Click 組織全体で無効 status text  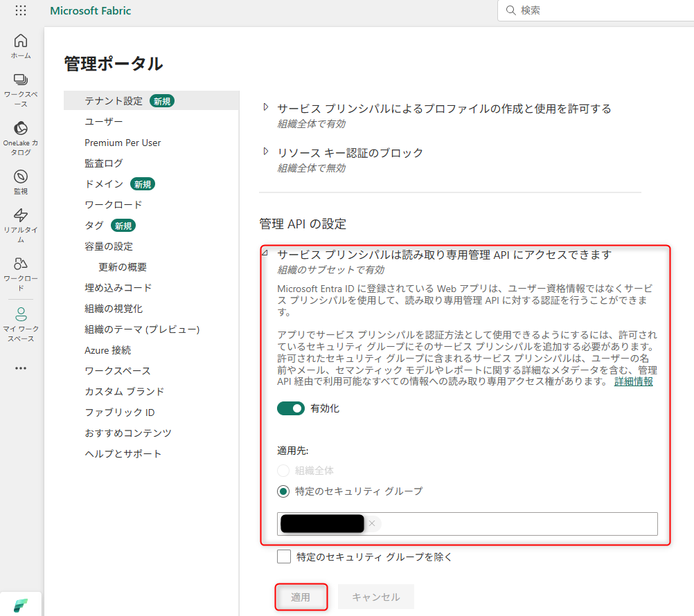pyautogui.click(x=311, y=168)
